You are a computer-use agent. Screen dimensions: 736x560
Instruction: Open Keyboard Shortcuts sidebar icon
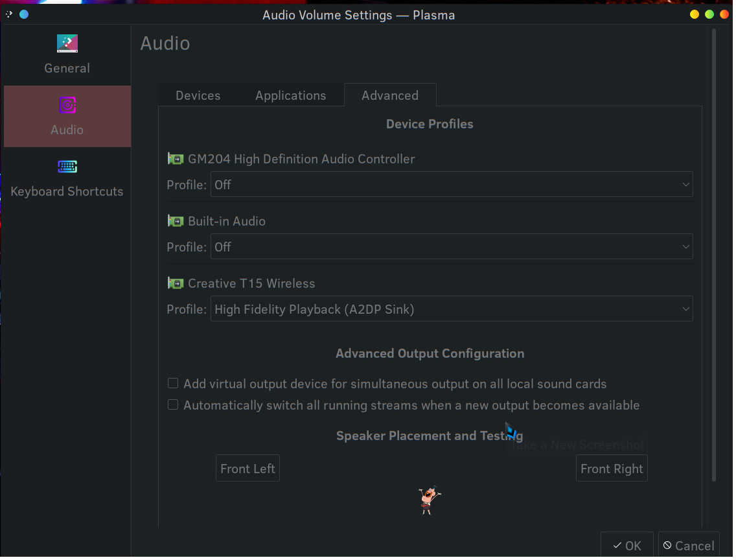coord(67,167)
